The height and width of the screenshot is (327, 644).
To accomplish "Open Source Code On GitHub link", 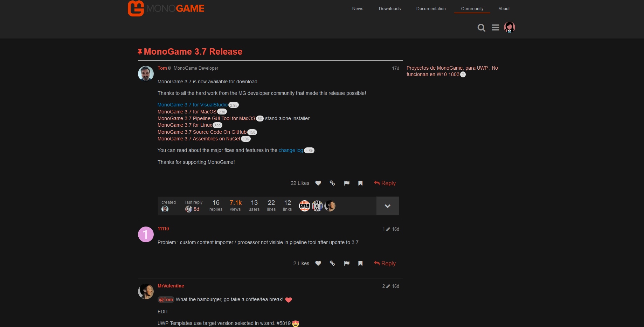I will [x=202, y=132].
